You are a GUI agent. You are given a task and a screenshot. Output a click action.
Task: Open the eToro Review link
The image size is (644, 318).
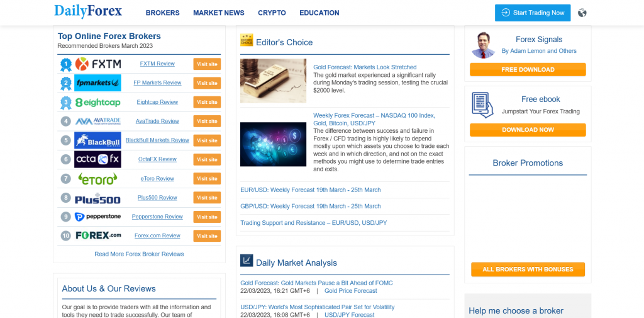[x=157, y=179]
